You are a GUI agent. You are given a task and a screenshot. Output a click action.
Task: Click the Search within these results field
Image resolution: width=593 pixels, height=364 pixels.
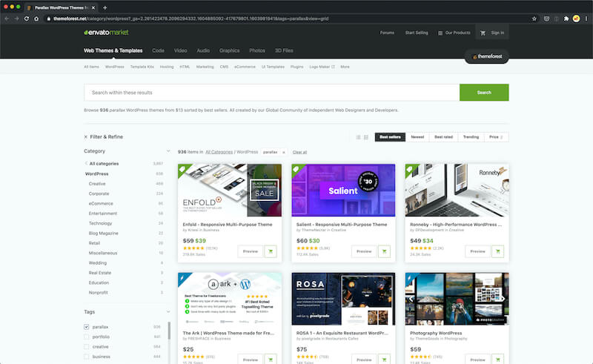[271, 93]
